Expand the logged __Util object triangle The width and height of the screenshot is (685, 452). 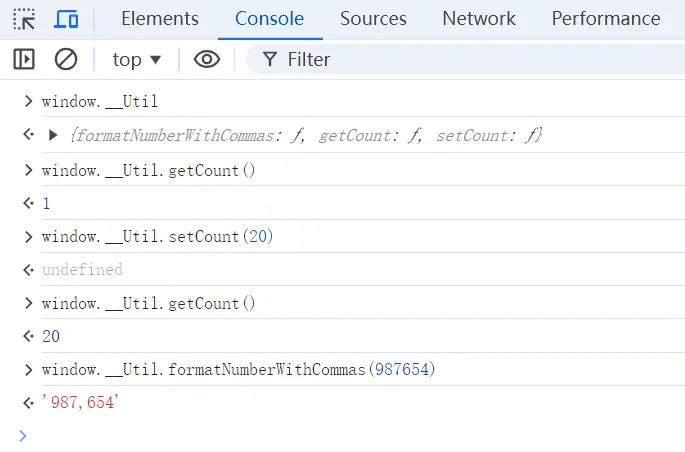(53, 135)
